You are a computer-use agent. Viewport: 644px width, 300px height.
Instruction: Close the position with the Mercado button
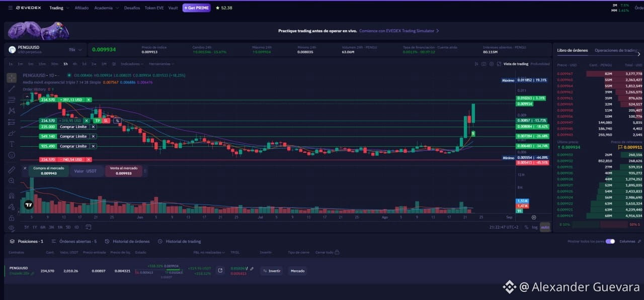[297, 271]
